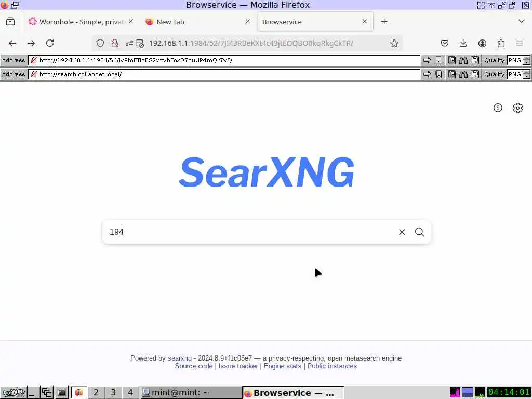Launch terminal icon in taskbar
The width and height of the screenshot is (532, 399).
[62, 393]
